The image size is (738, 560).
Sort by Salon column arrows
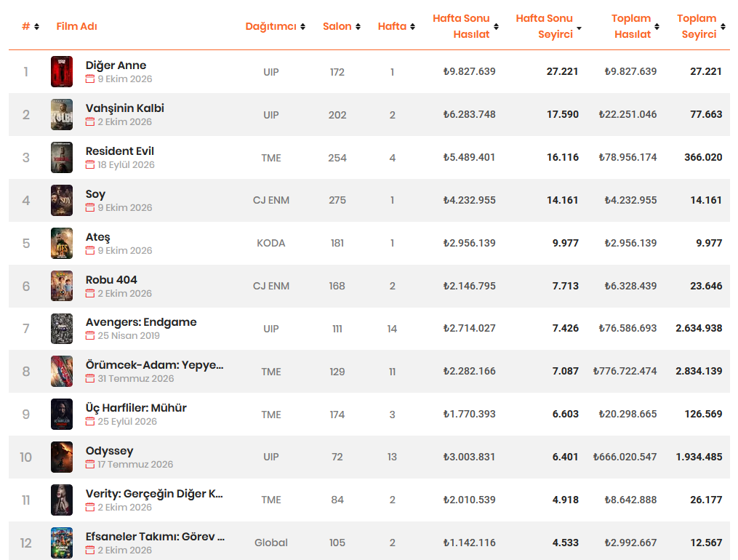(358, 26)
